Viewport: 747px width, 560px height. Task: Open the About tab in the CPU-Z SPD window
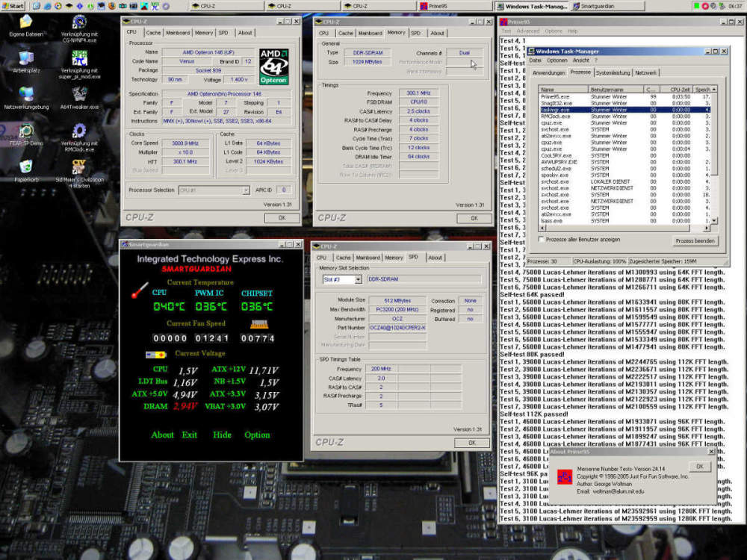click(x=435, y=258)
